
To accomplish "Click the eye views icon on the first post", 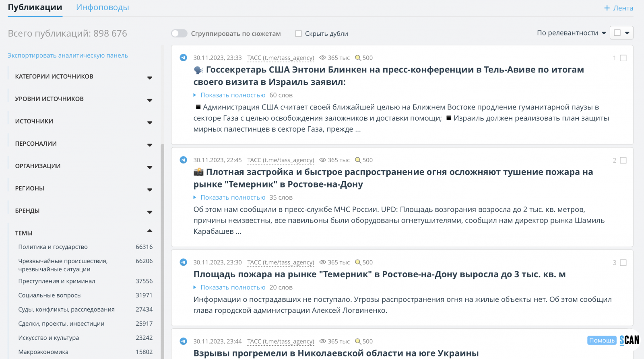I will tap(322, 58).
